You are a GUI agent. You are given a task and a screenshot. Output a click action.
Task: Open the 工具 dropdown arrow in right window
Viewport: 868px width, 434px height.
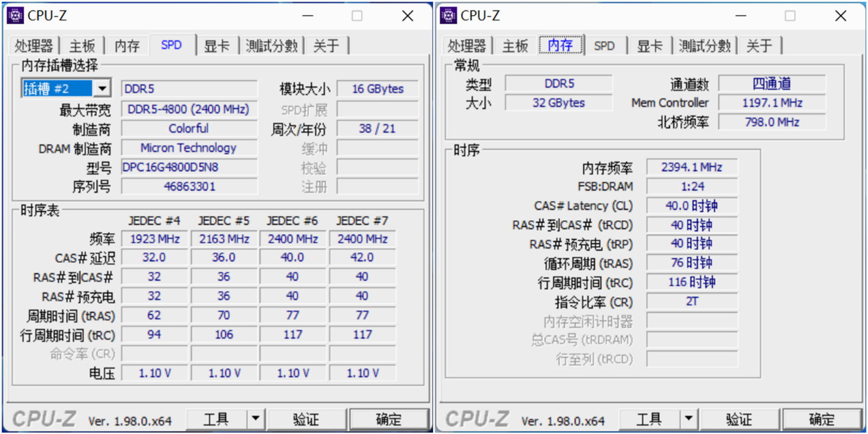[688, 419]
